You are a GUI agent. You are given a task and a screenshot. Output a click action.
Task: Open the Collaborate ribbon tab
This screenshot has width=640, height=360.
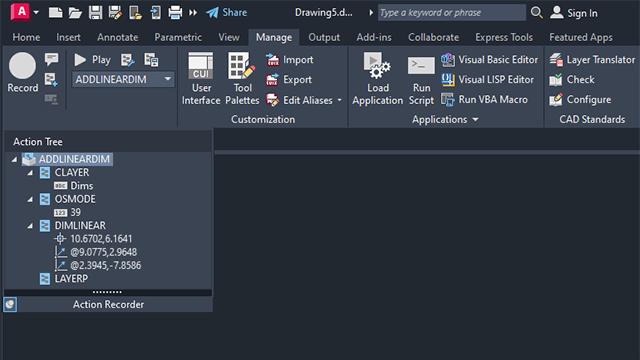point(433,37)
